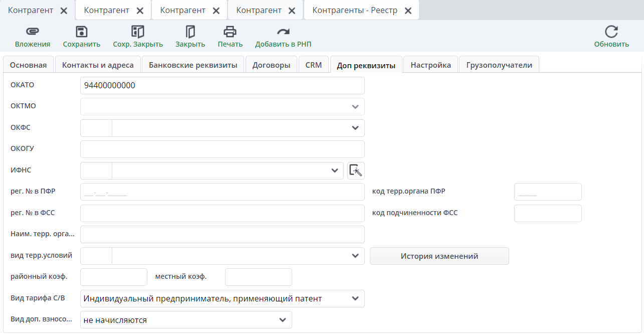The height and width of the screenshot is (335, 644).
Task: Click the Добавить в РНП arrow icon
Action: tap(283, 33)
